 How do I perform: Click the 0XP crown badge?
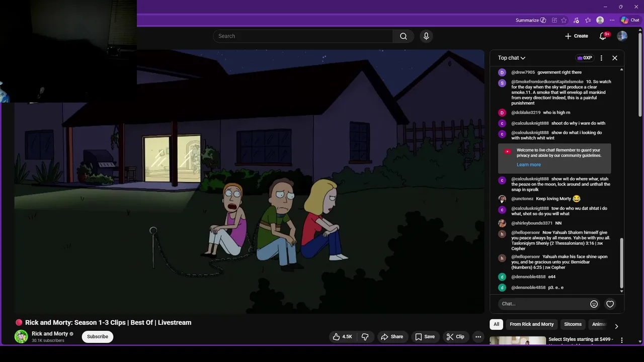585,58
